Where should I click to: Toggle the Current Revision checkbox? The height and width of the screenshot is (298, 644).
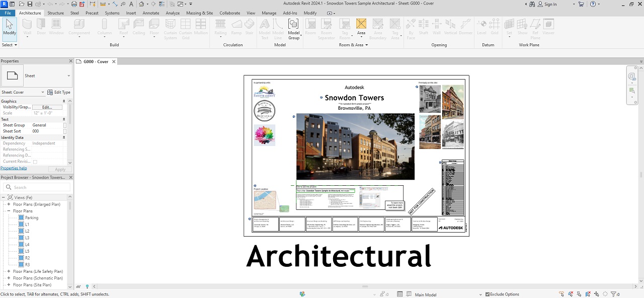pos(35,162)
